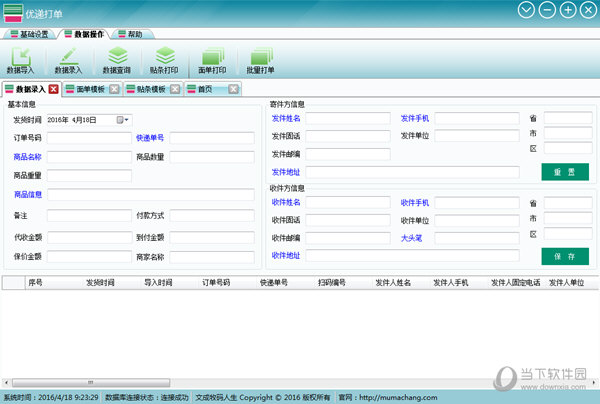600x404 pixels.
Task: Click the 订单号码 input field
Action: pyautogui.click(x=89, y=138)
